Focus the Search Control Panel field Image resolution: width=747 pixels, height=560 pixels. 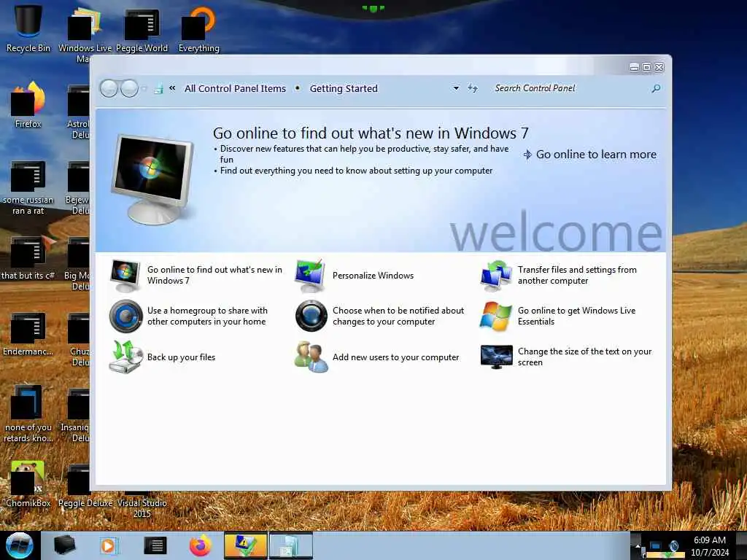569,88
